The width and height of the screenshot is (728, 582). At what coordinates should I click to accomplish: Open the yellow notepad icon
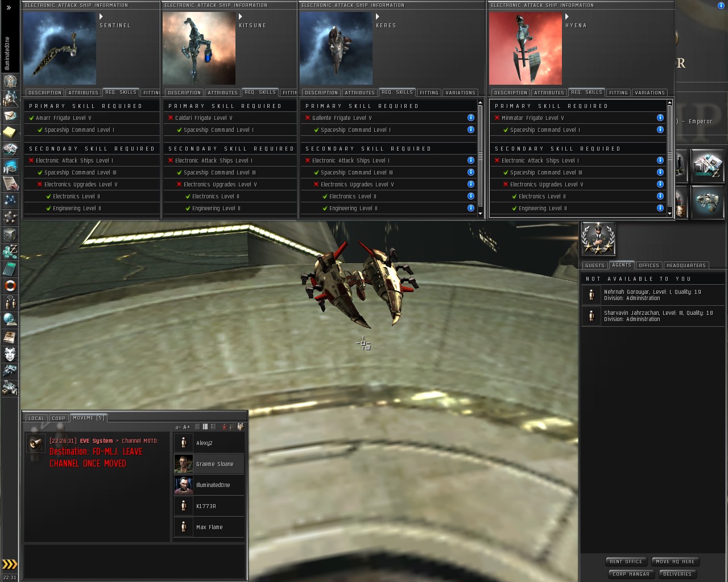click(10, 132)
